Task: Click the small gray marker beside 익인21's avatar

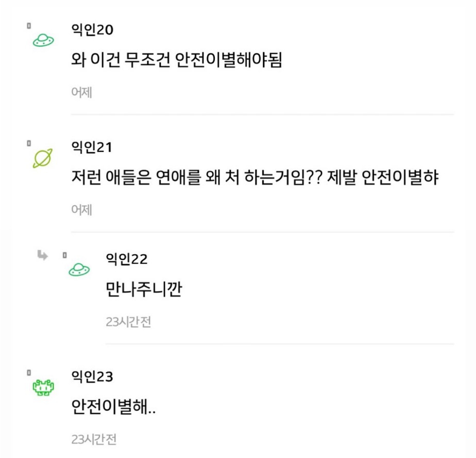Action: [29, 142]
